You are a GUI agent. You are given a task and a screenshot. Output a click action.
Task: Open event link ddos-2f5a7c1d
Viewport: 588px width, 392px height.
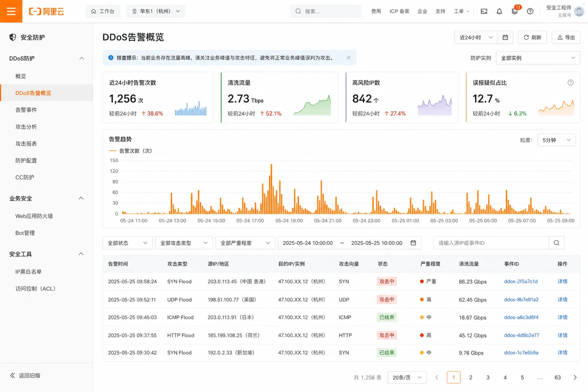[x=521, y=282]
